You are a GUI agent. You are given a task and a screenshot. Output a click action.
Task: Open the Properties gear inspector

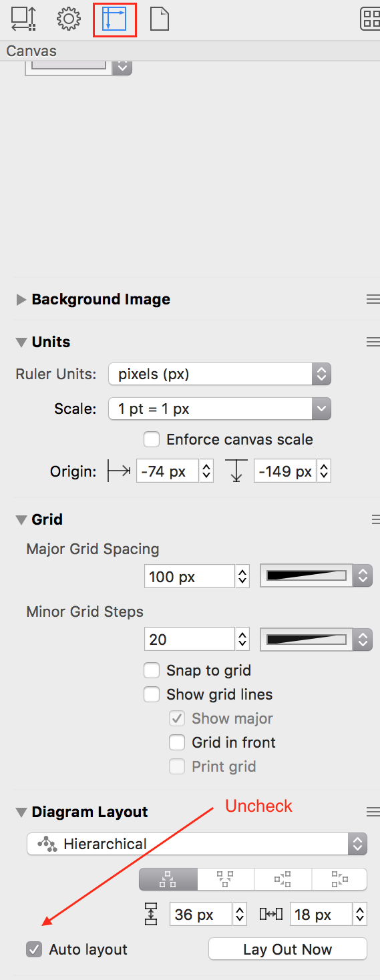click(69, 19)
